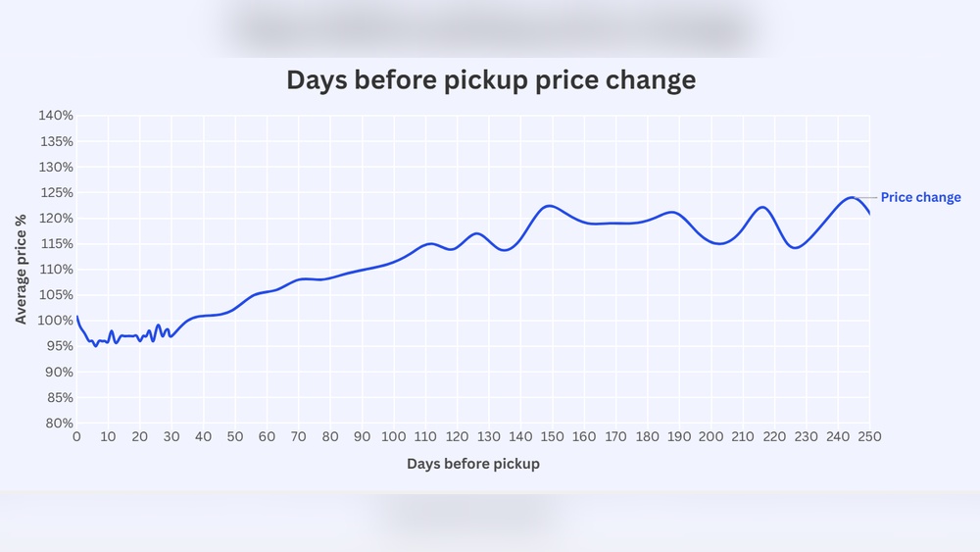Select the 250 x-axis tick label
Viewport: 980px width, 552px height.
(869, 437)
